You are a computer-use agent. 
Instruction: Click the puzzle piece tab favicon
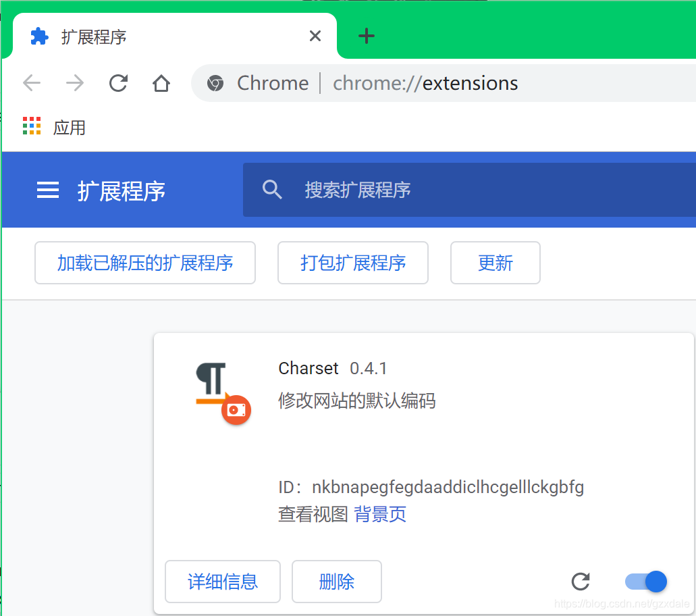pyautogui.click(x=40, y=36)
